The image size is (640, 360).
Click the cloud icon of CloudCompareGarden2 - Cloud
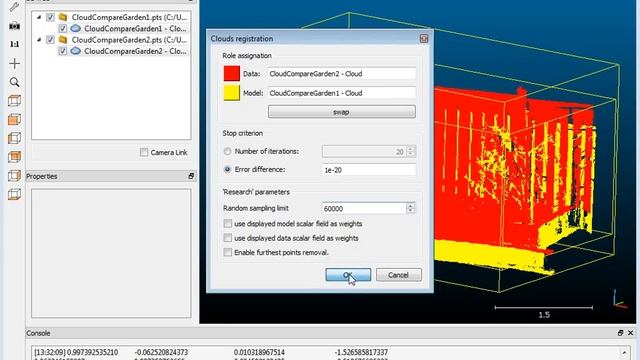pos(76,51)
